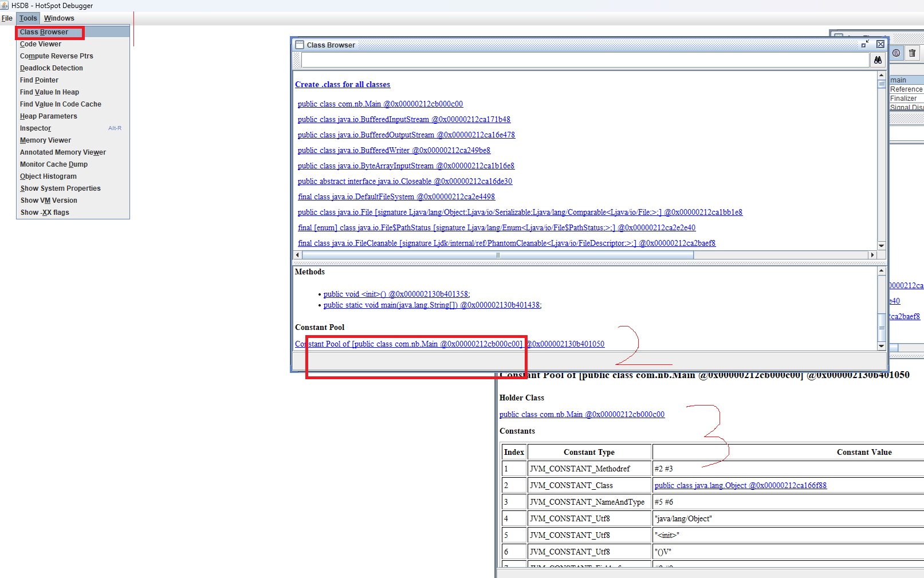
Task: Click the HSDB application icon in the title bar
Action: pyautogui.click(x=5, y=5)
